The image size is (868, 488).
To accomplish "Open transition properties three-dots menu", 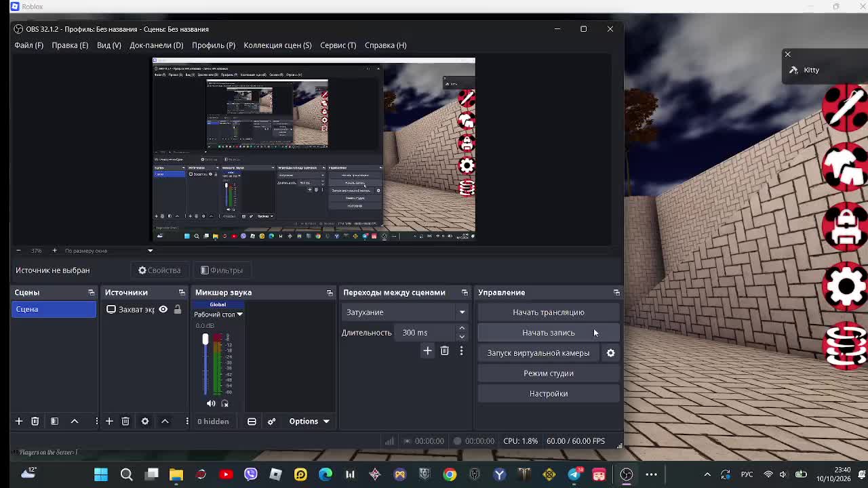I will tap(461, 350).
